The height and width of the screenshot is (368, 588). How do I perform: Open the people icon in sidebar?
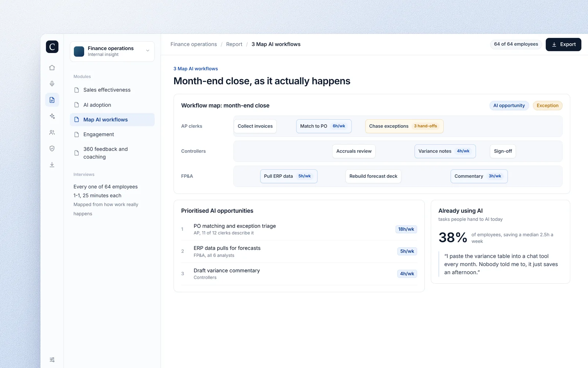tap(52, 132)
